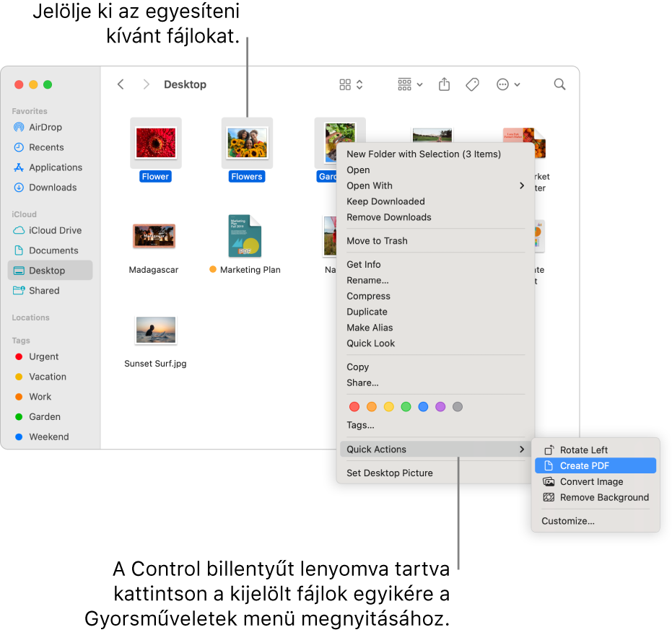Screen dimensions: 672x635
Task: Go to Applications in the sidebar
Action: point(48,167)
